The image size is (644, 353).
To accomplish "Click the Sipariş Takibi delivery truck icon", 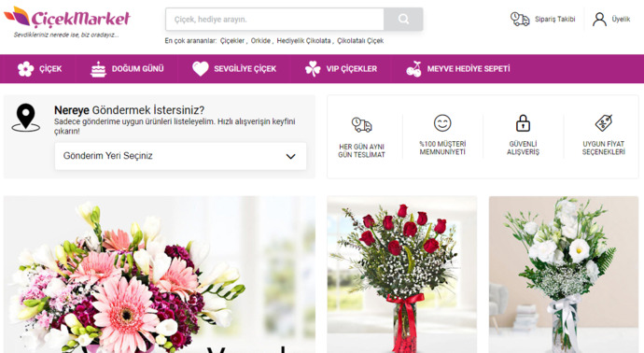I will coord(520,19).
